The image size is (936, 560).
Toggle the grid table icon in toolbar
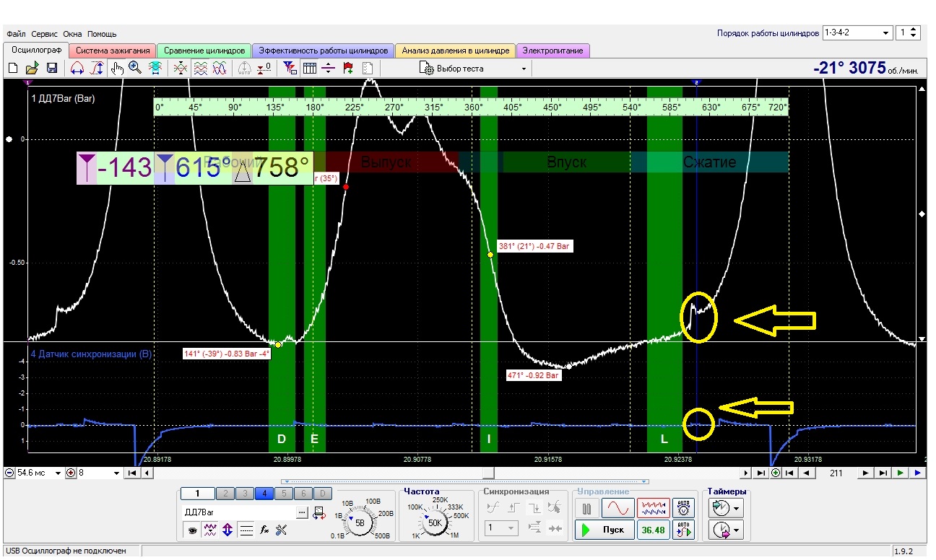click(x=310, y=69)
